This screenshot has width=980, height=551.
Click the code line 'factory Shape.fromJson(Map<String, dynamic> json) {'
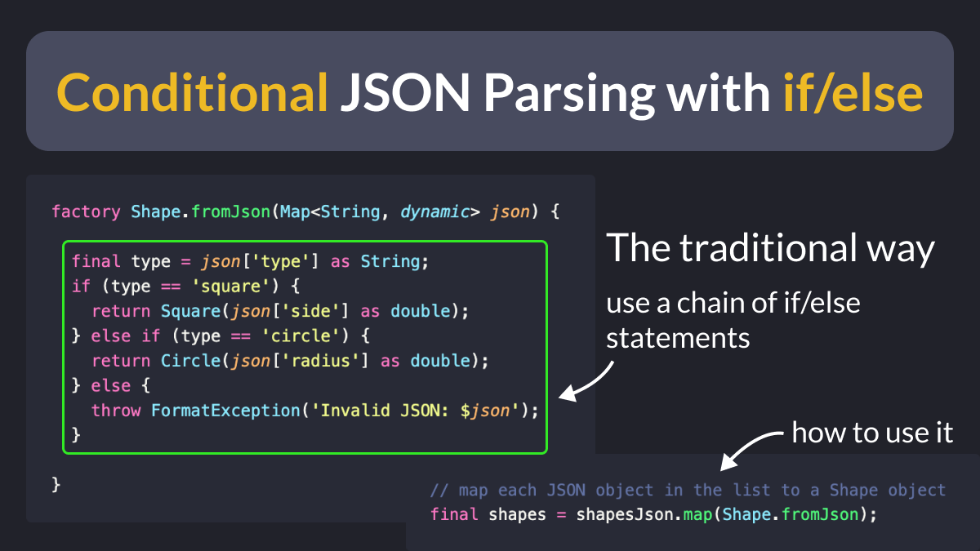305,212
